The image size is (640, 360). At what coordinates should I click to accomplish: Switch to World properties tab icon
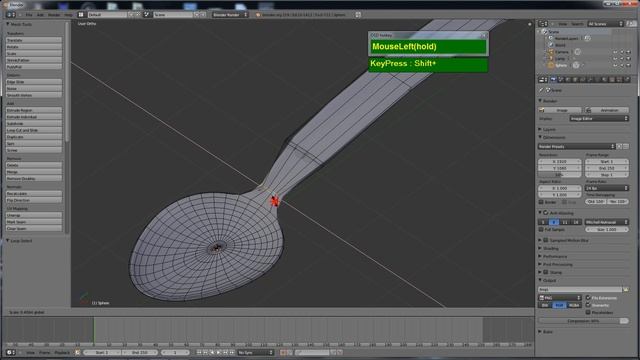tap(568, 80)
